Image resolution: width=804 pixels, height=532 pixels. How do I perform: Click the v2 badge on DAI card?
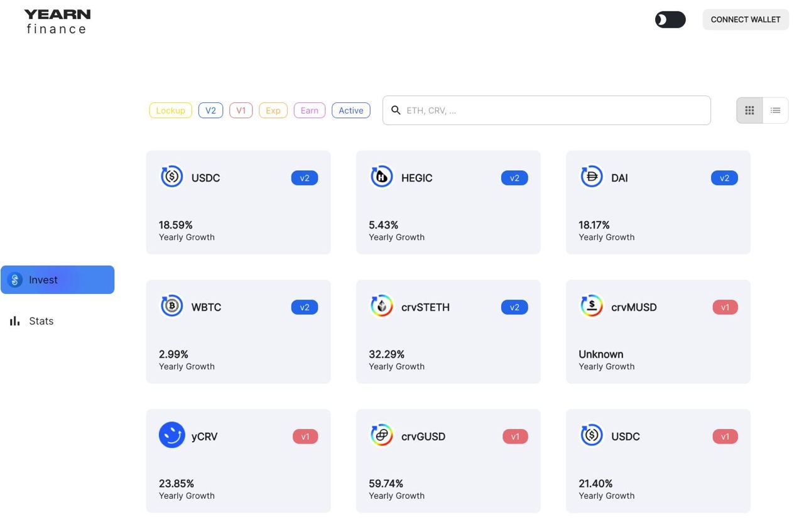pos(724,178)
